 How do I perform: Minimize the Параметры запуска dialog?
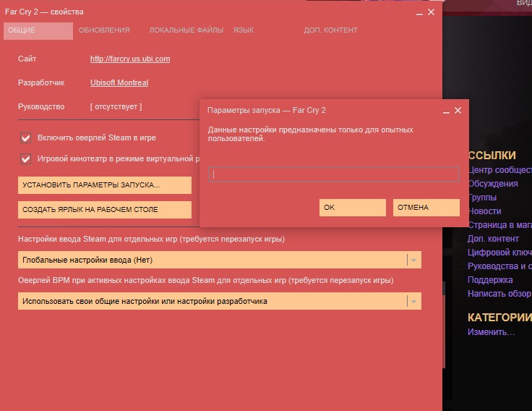pyautogui.click(x=446, y=111)
